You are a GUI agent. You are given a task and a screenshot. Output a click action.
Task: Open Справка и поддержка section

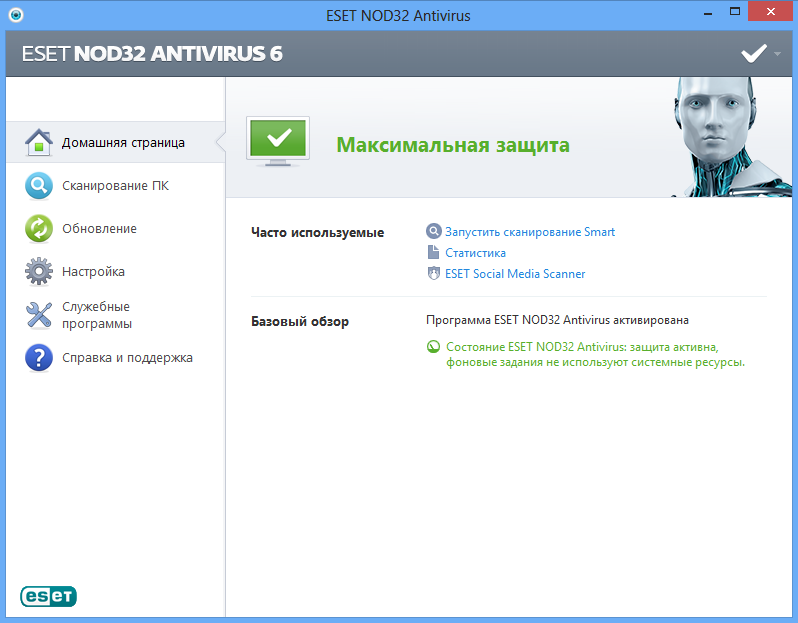click(x=116, y=358)
